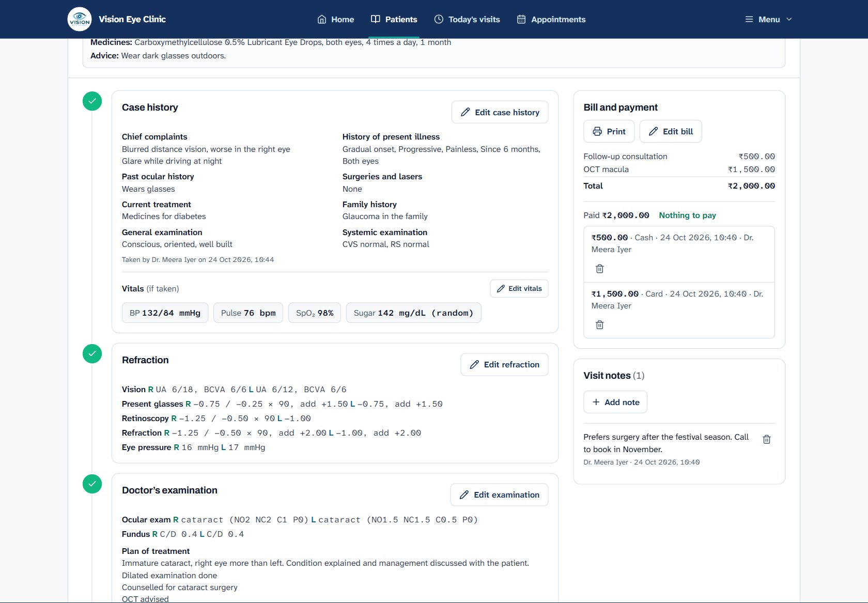This screenshot has height=603, width=868.
Task: Click Sugar 142 mg/dL (random) chip
Action: (413, 313)
